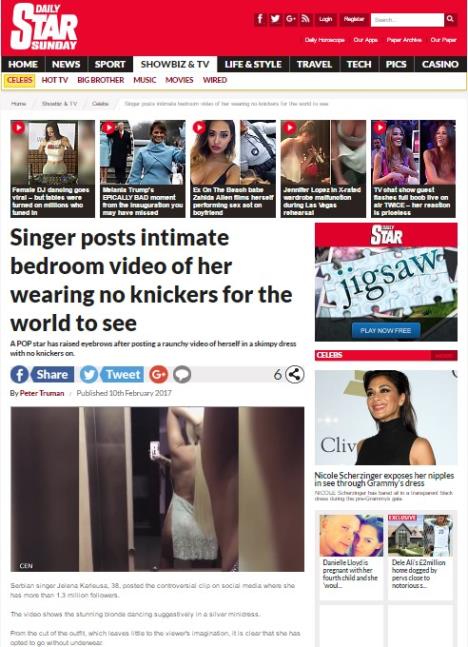Viewport: 468px width, 647px height.
Task: Click author link Peter Truman
Action: click(42, 393)
